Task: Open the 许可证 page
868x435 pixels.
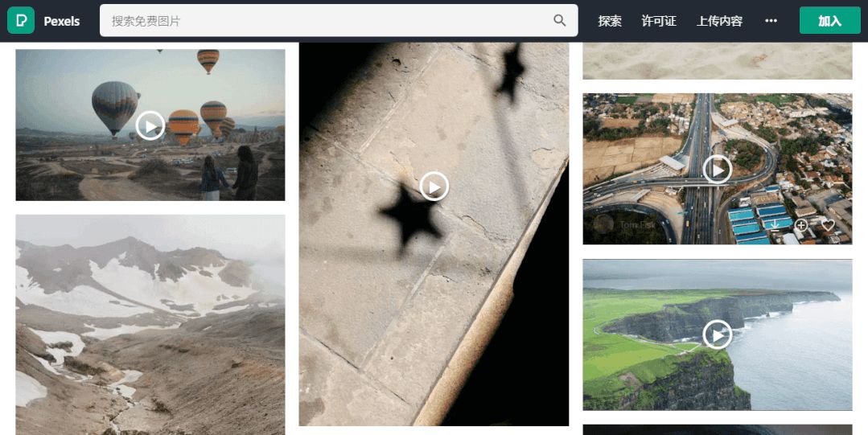Action: pyautogui.click(x=659, y=21)
